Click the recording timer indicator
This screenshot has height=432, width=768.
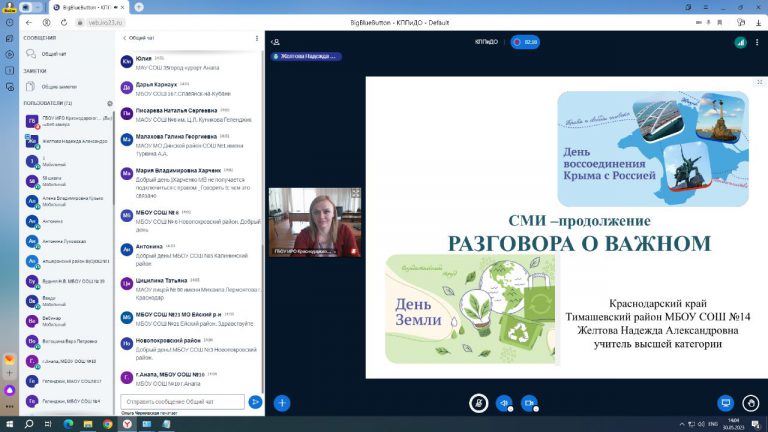coord(525,42)
